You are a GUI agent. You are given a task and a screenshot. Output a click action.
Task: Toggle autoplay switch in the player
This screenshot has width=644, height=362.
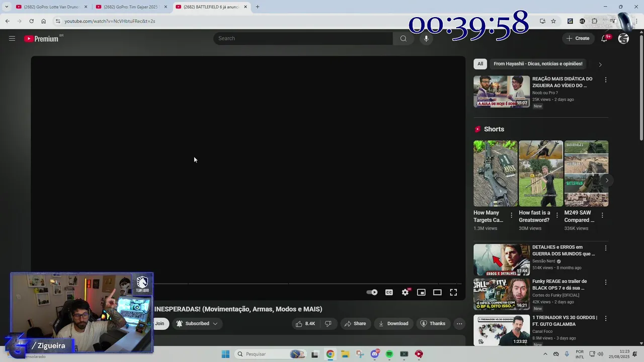pos(372,292)
